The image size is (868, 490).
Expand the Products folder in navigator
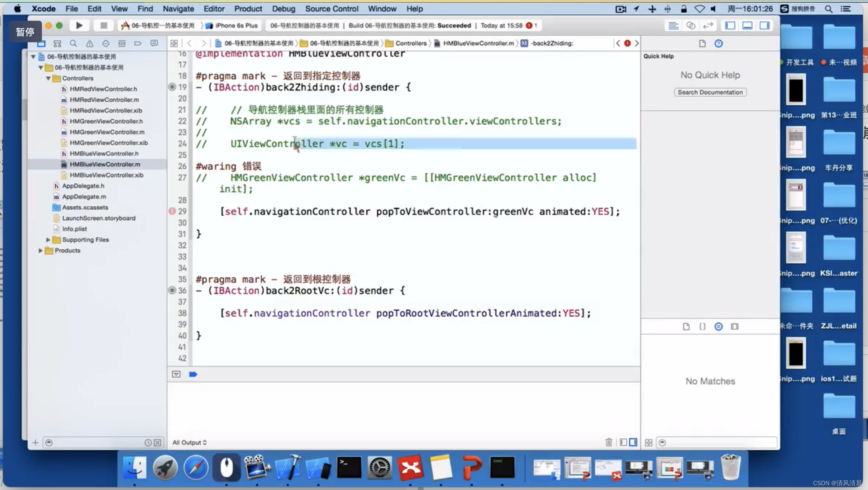(x=40, y=250)
